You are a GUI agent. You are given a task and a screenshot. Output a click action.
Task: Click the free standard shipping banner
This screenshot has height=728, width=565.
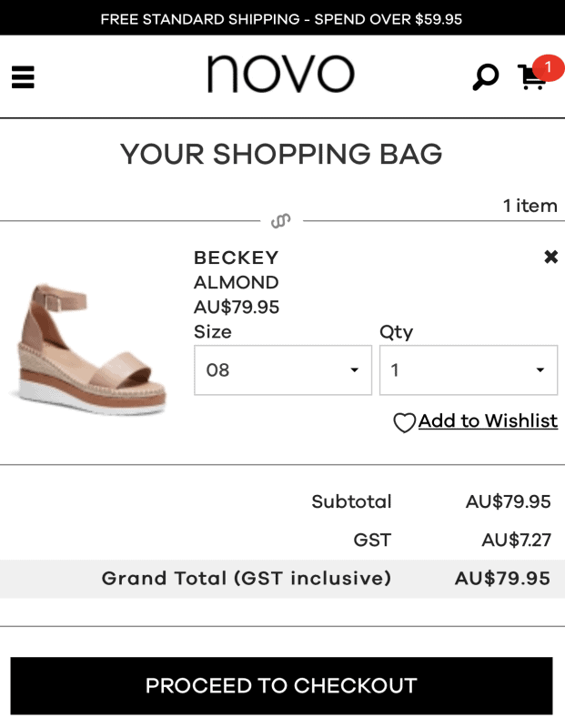[x=282, y=19]
